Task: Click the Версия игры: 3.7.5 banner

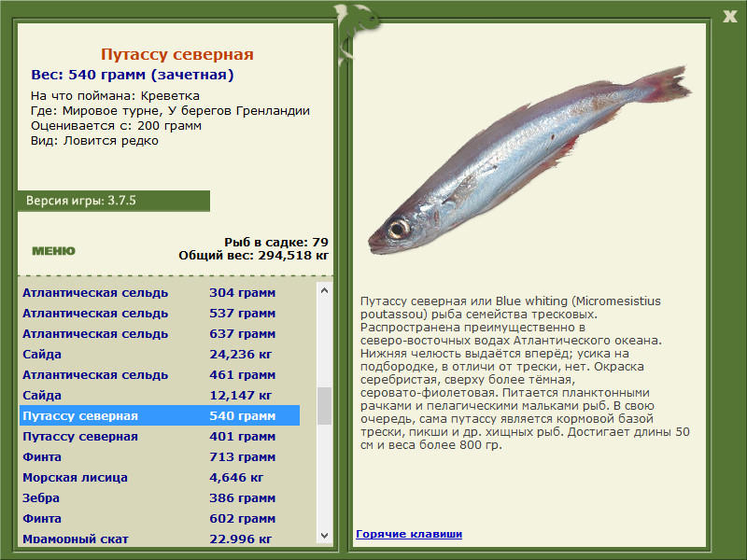Action: coord(113,201)
